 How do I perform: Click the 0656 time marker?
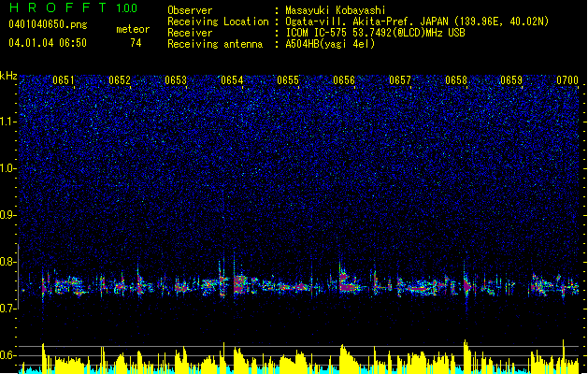click(344, 80)
